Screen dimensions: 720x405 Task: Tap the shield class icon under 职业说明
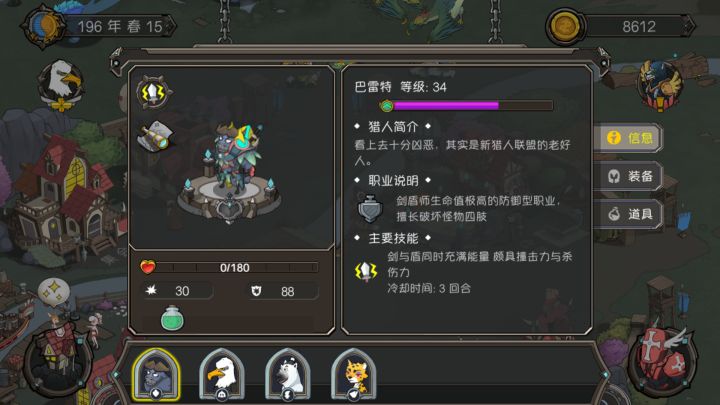click(x=370, y=209)
